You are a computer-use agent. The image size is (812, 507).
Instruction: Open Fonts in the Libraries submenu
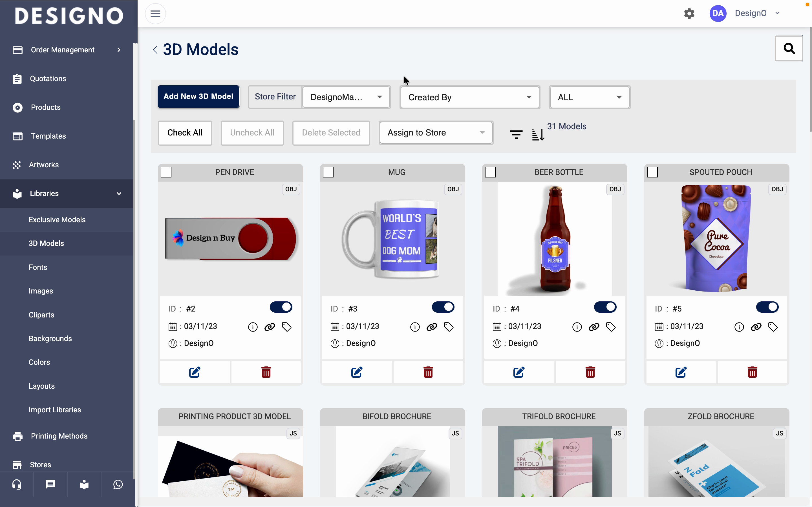pos(38,267)
